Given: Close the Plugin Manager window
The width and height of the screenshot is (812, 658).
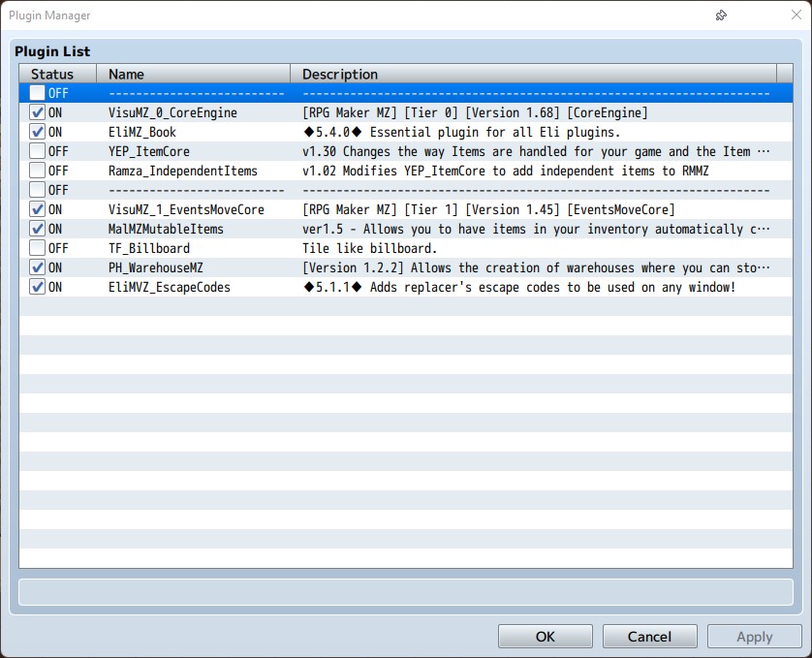Looking at the screenshot, I should point(796,15).
